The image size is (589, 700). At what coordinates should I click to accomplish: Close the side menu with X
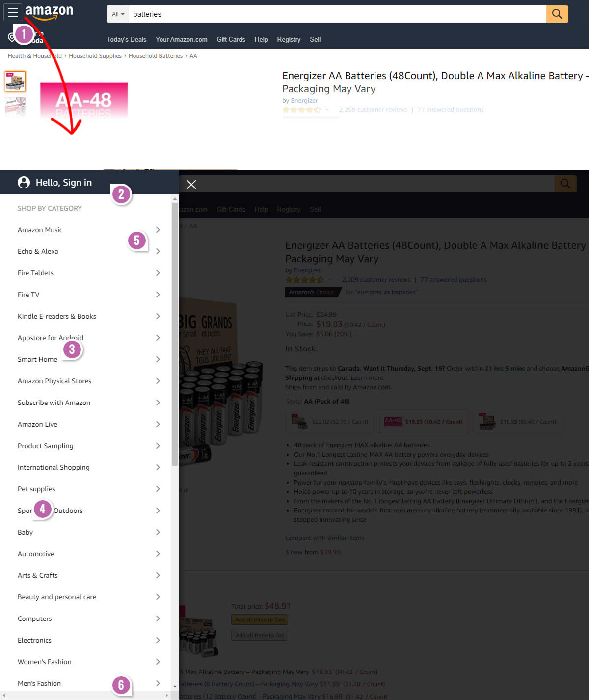tap(191, 185)
